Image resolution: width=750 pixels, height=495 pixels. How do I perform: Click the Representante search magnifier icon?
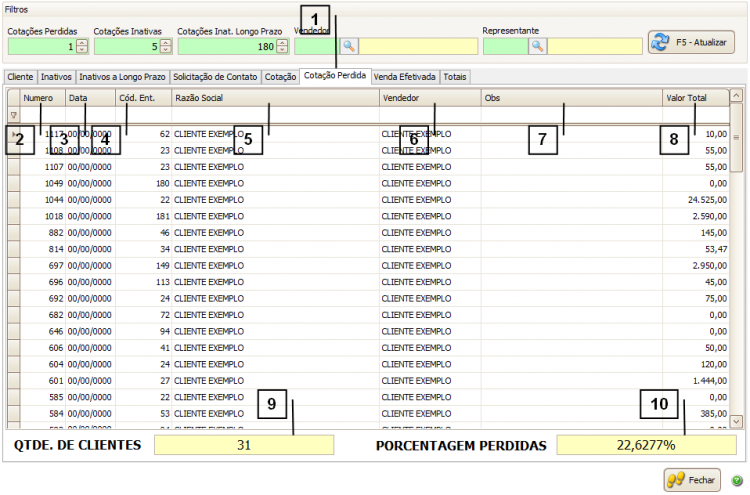537,46
